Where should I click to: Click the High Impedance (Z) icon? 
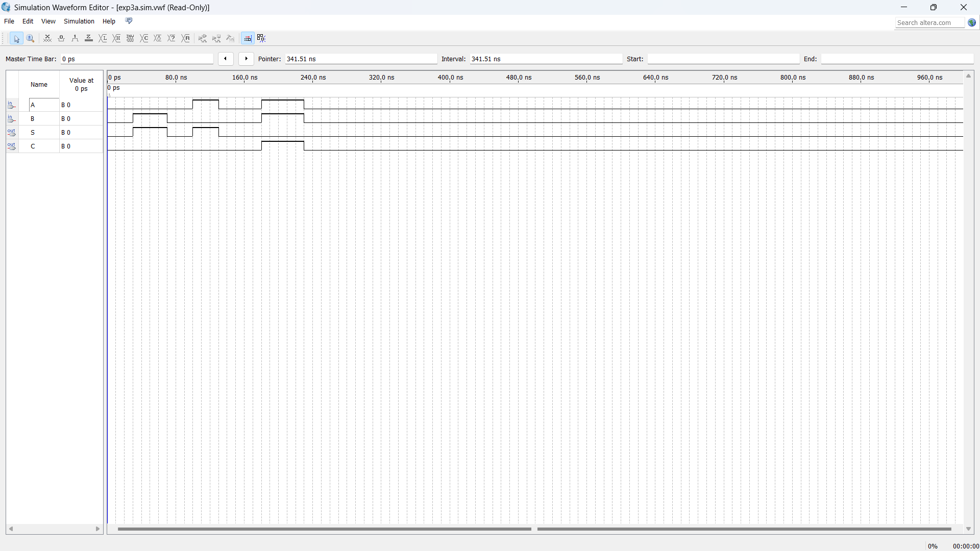tap(89, 38)
